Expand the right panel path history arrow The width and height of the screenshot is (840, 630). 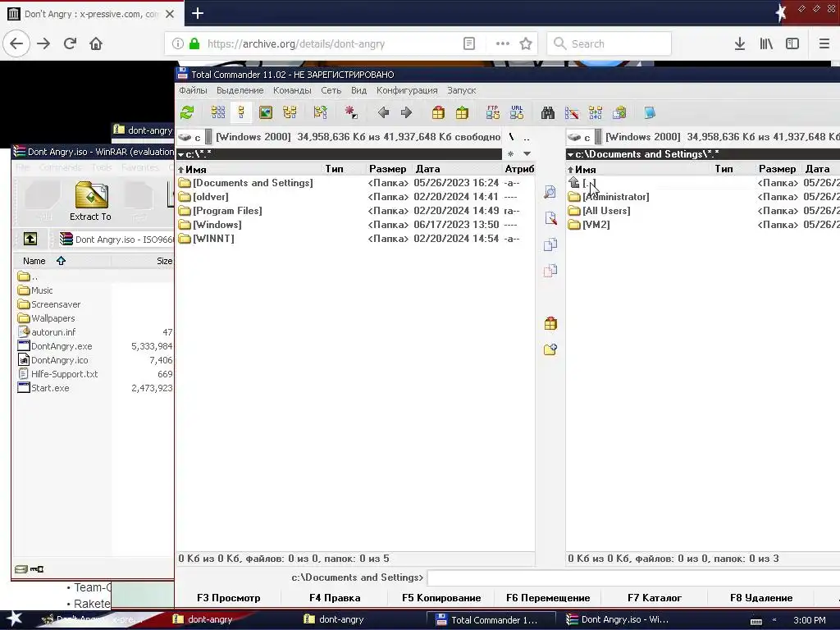coord(571,154)
